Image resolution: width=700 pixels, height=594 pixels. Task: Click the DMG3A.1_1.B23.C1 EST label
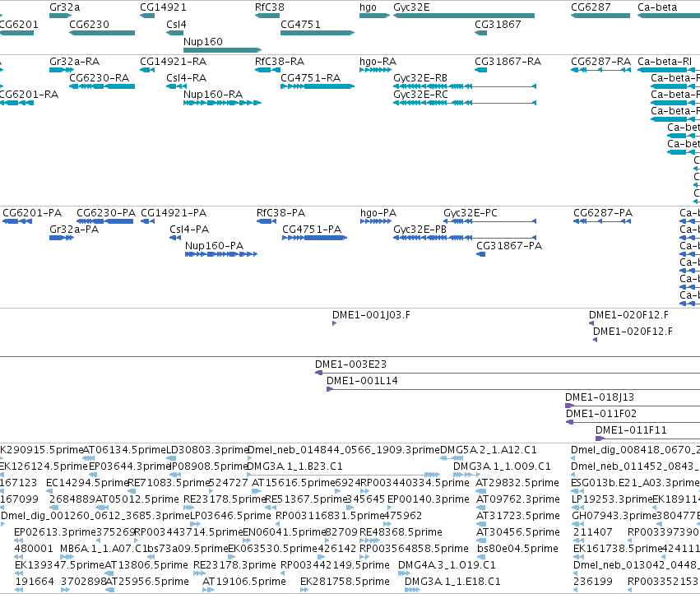coord(294,466)
